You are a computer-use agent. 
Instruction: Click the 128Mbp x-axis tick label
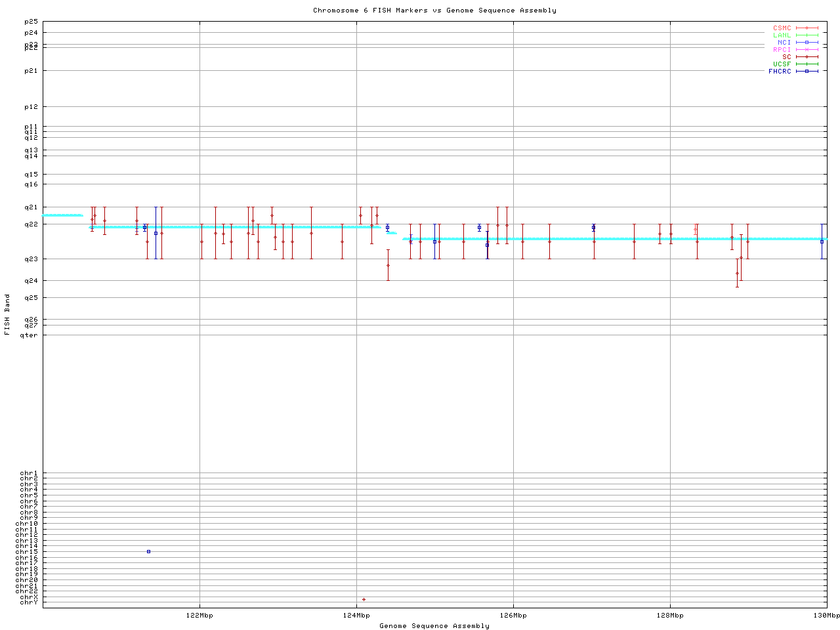670,616
